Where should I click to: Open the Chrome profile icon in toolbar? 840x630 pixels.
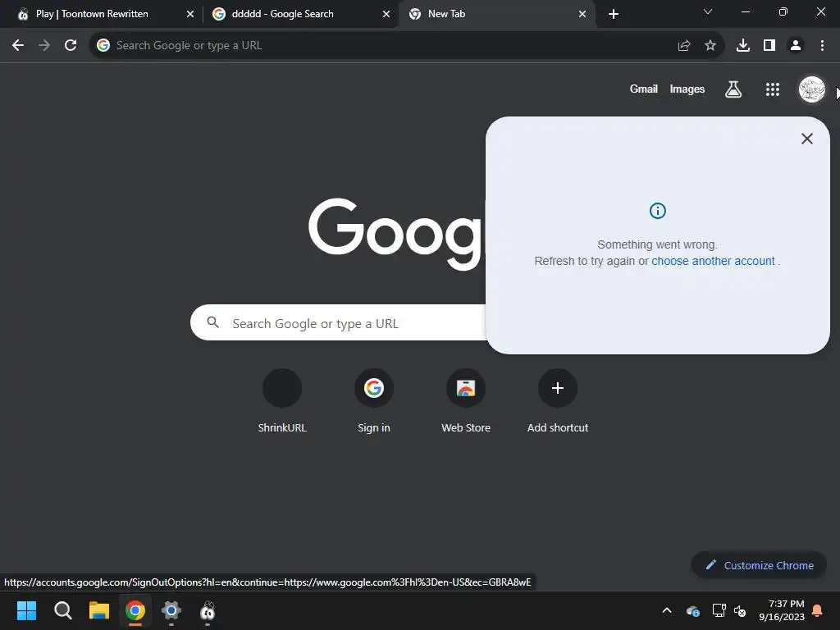[796, 46]
